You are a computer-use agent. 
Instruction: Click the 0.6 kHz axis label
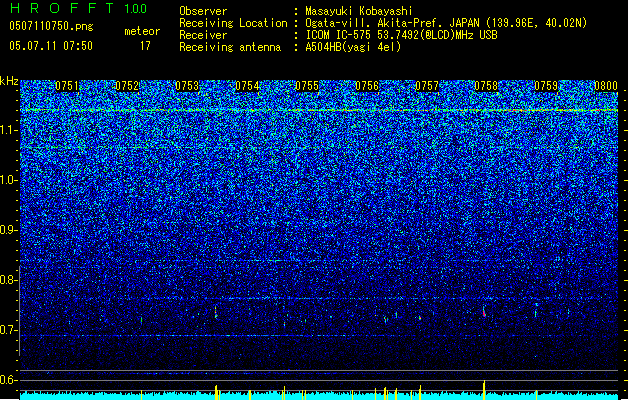(x=8, y=380)
